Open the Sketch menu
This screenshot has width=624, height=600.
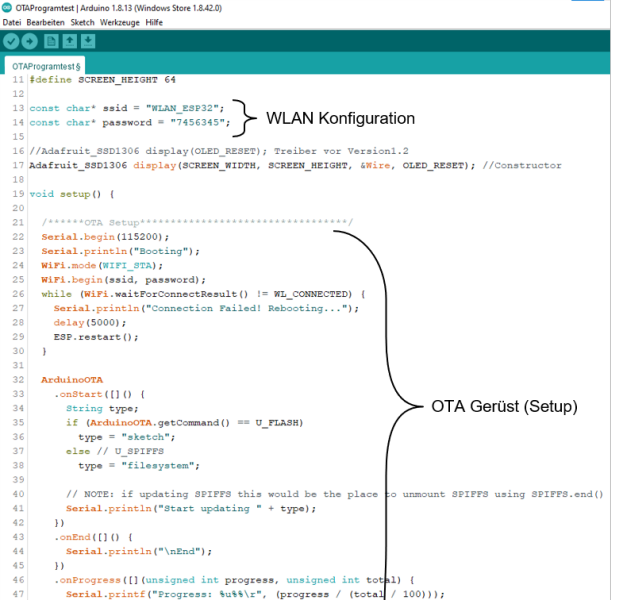[x=83, y=22]
